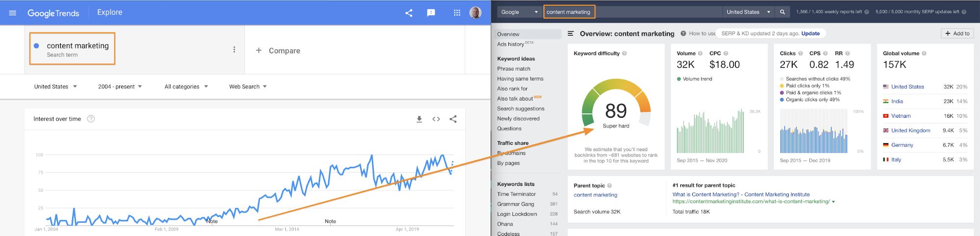This screenshot has width=980, height=236.
Task: Open the All categories dropdown
Action: coord(186,86)
